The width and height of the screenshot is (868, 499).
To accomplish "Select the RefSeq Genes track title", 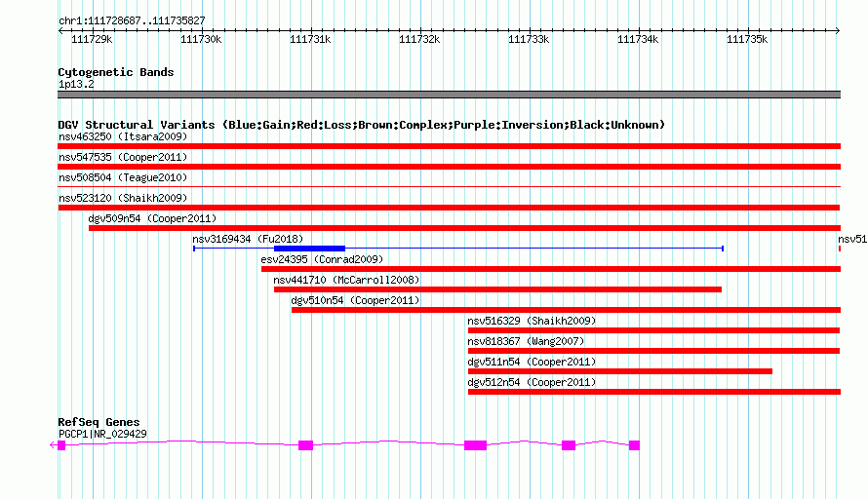I will point(99,422).
